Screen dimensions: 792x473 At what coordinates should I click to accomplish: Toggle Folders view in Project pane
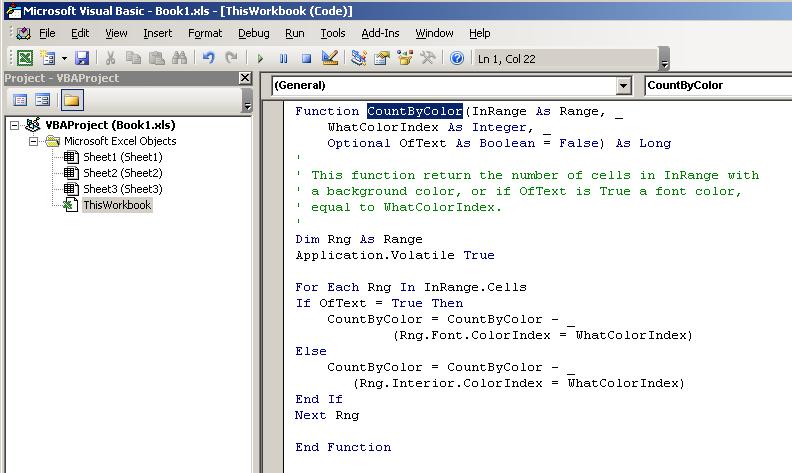click(72, 100)
